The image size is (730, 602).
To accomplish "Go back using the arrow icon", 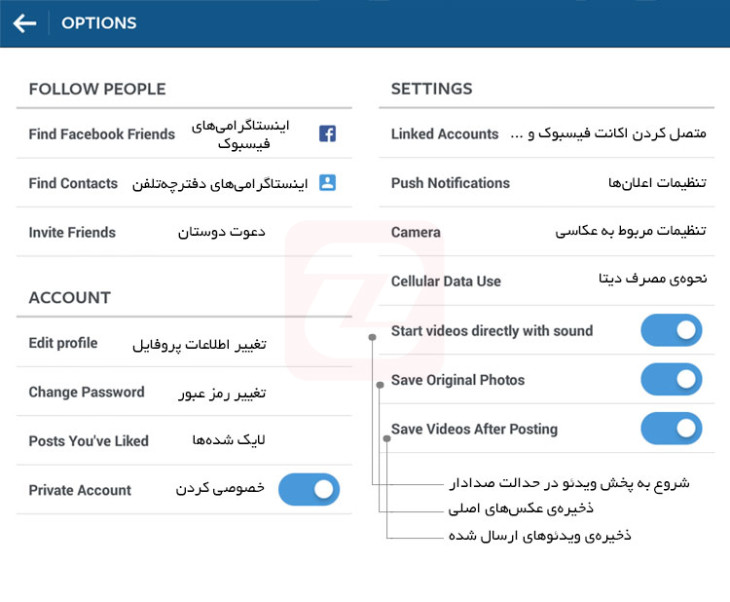I will point(25,23).
